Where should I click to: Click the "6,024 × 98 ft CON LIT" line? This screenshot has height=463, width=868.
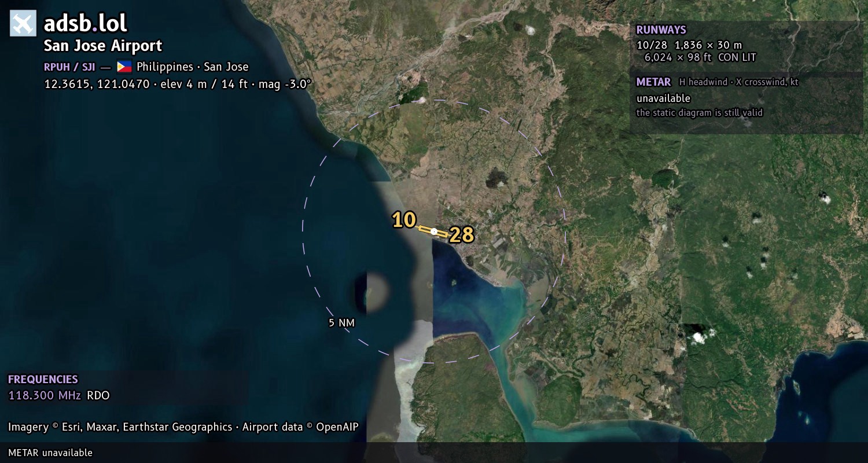(x=700, y=57)
